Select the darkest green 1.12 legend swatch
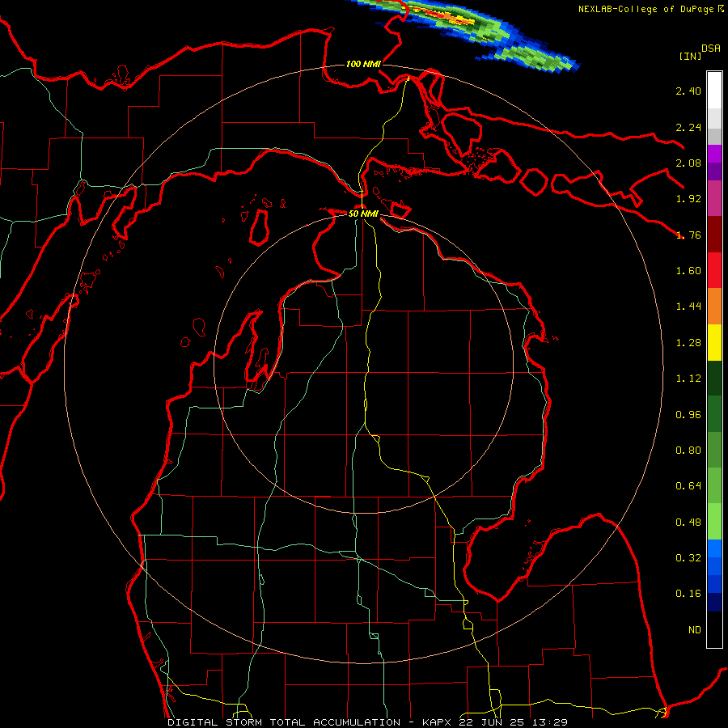The image size is (728, 728). (x=714, y=378)
